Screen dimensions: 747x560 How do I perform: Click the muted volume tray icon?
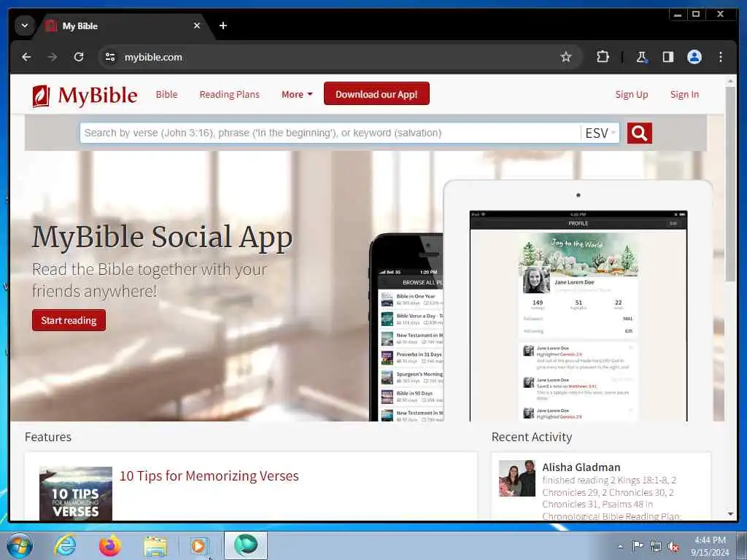coord(673,547)
